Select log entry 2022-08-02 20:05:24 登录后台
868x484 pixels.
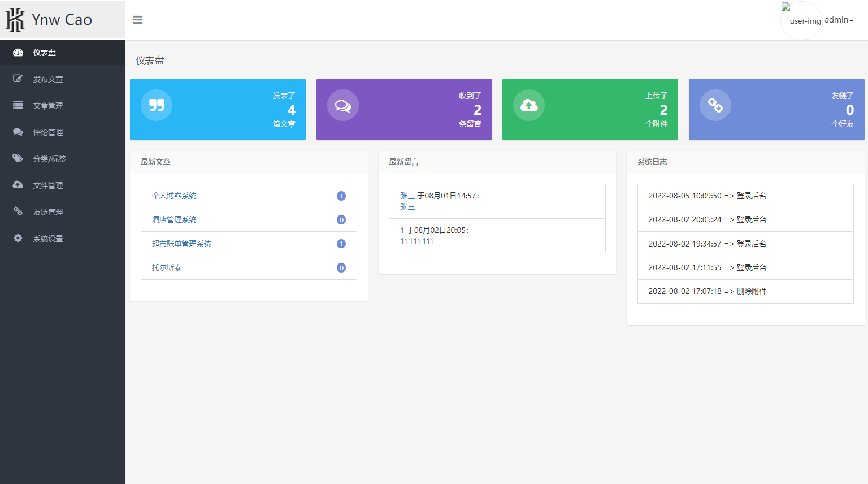745,219
